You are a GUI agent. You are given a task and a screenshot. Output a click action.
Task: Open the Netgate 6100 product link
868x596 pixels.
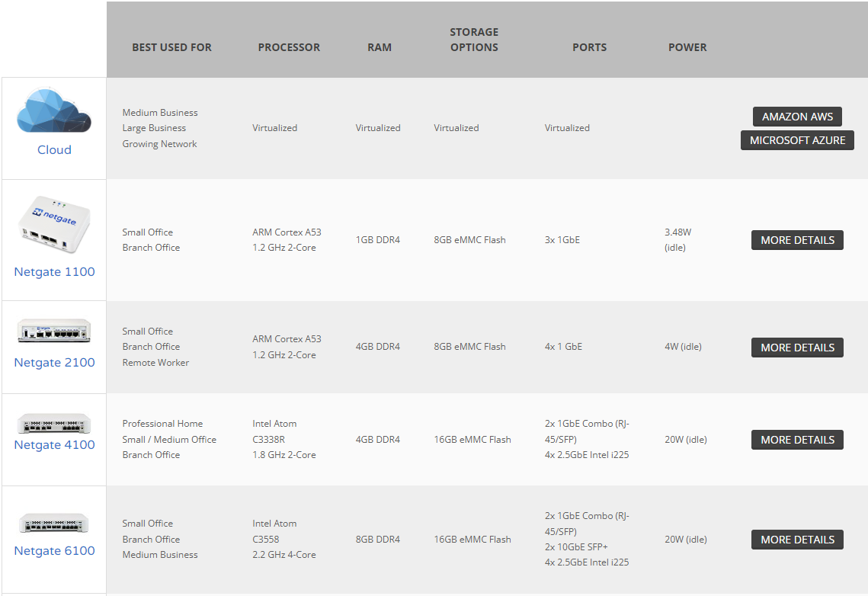point(53,550)
